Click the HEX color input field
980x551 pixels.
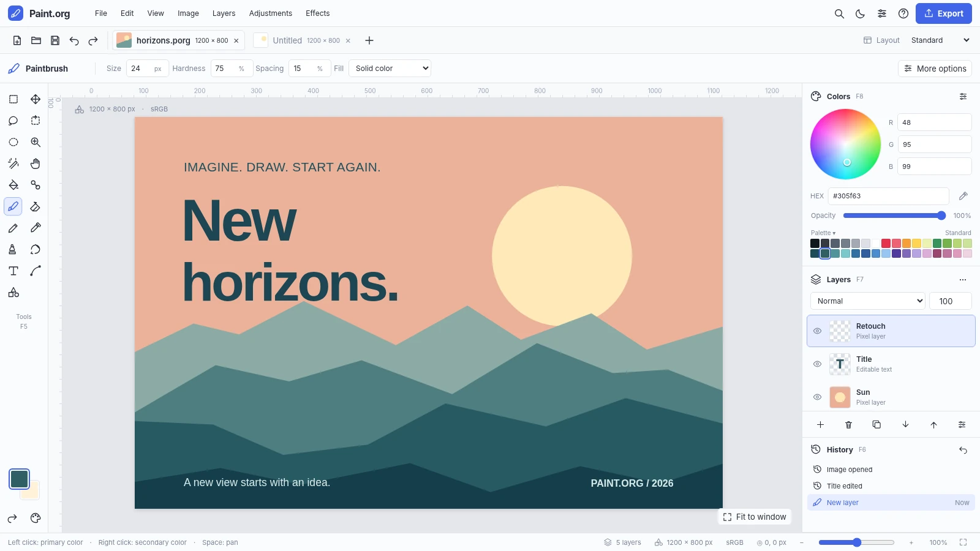pyautogui.click(x=888, y=196)
